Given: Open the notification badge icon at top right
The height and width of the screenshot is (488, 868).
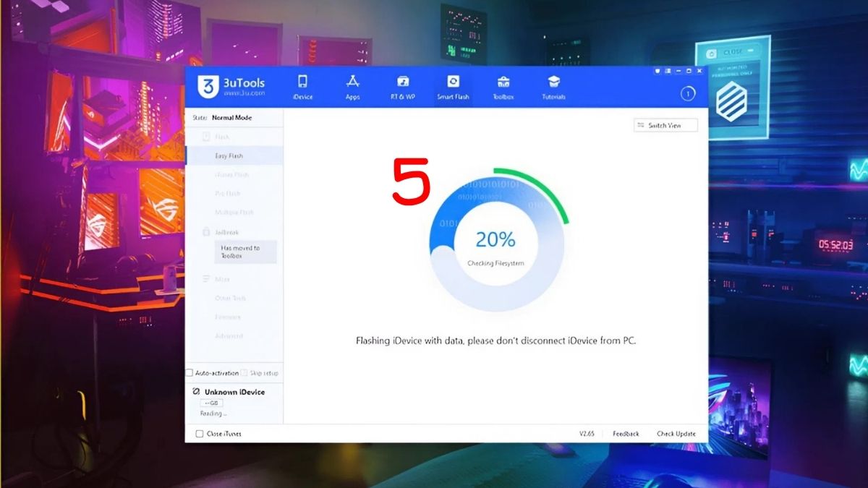Looking at the screenshot, I should point(687,94).
